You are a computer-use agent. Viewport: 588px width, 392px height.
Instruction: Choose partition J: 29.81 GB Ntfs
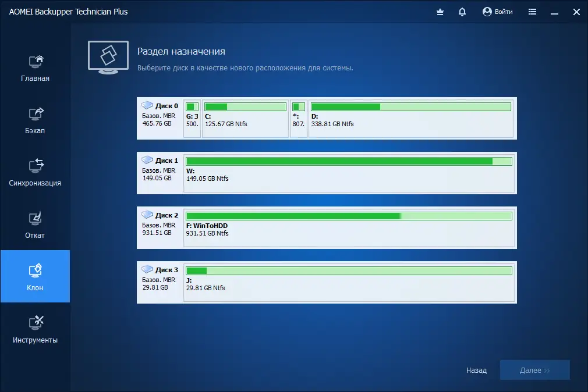click(349, 283)
